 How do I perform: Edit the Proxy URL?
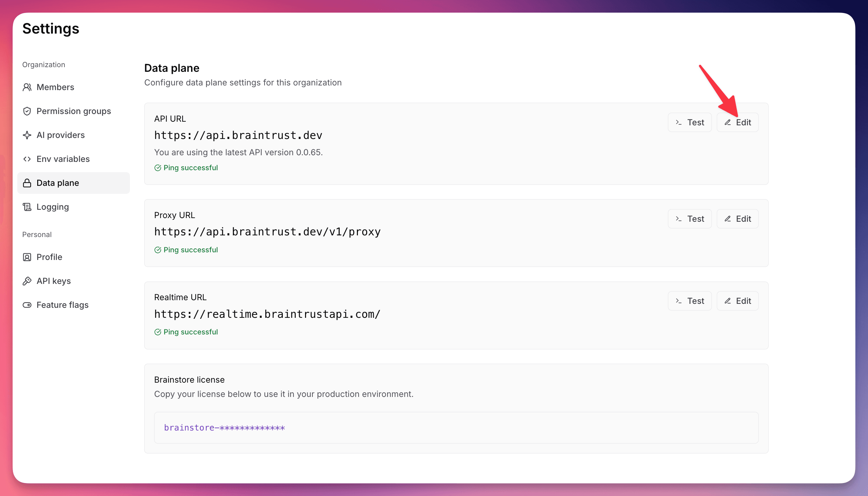(x=738, y=219)
